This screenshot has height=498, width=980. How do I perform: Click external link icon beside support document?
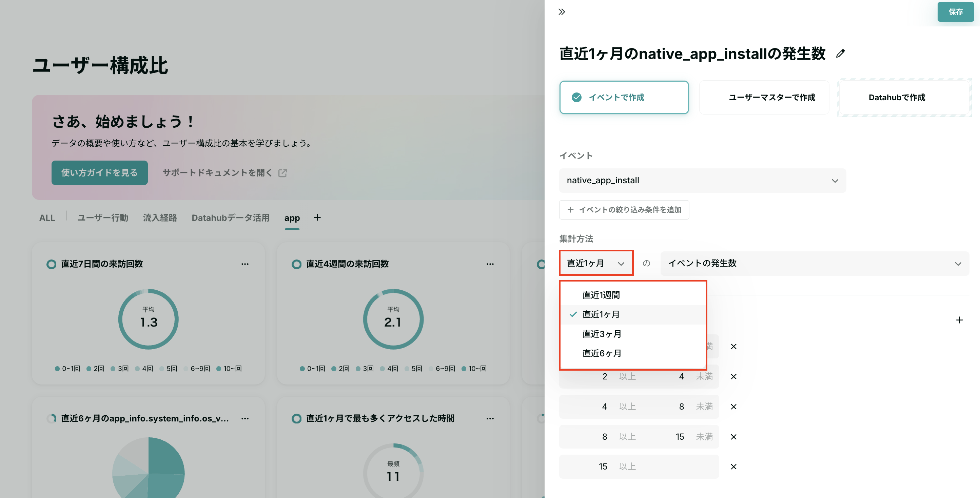(x=282, y=173)
